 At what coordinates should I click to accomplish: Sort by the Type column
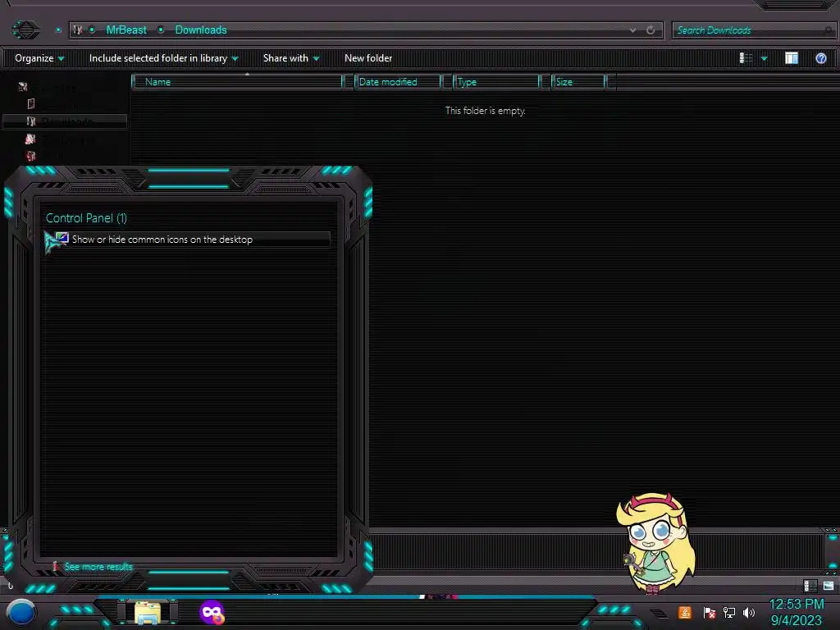point(496,82)
